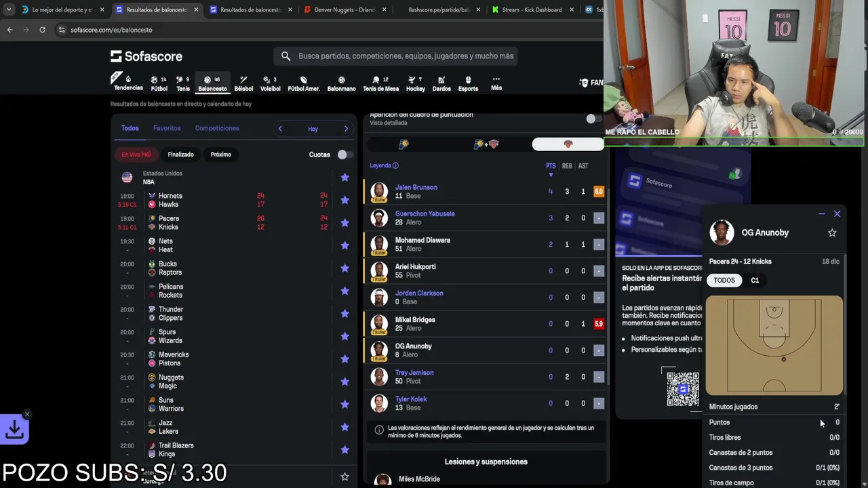
Task: Select C1 quarter shot filter
Action: click(755, 280)
